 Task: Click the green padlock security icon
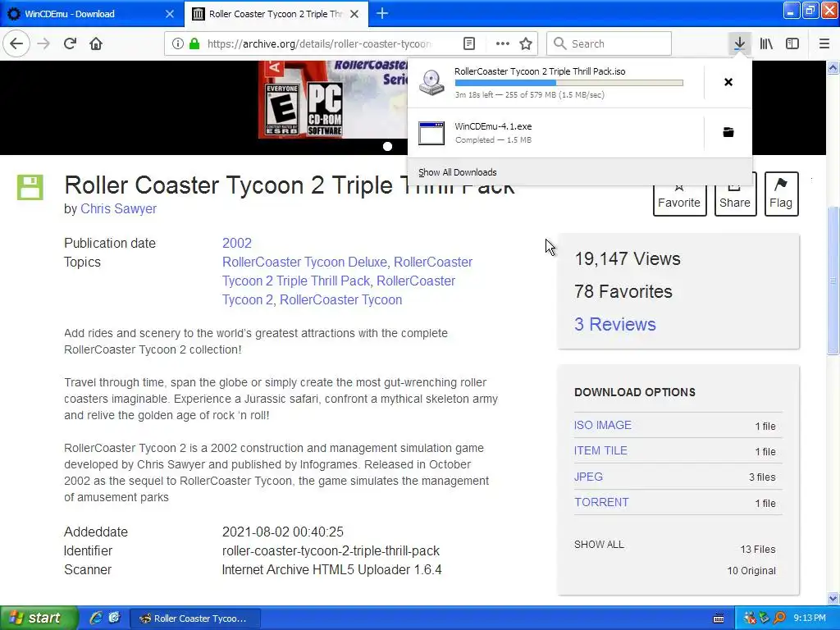(194, 43)
